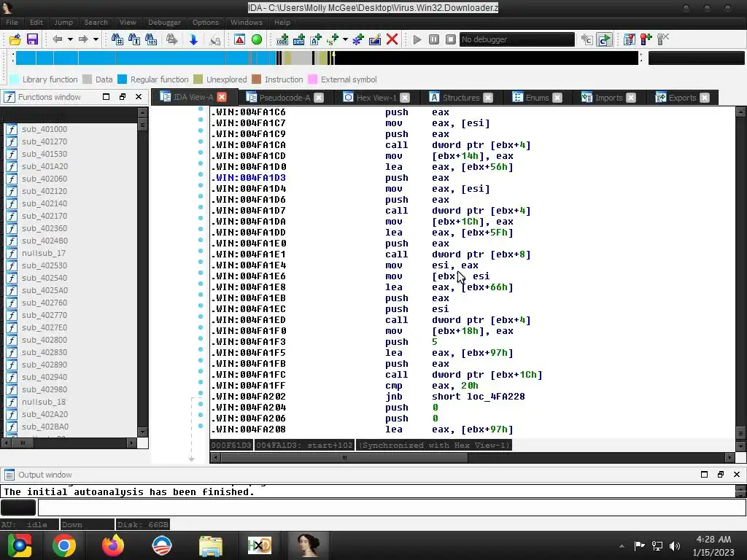This screenshot has height=560, width=747.
Task: Click the red warning triangle problems icon
Action: click(239, 39)
